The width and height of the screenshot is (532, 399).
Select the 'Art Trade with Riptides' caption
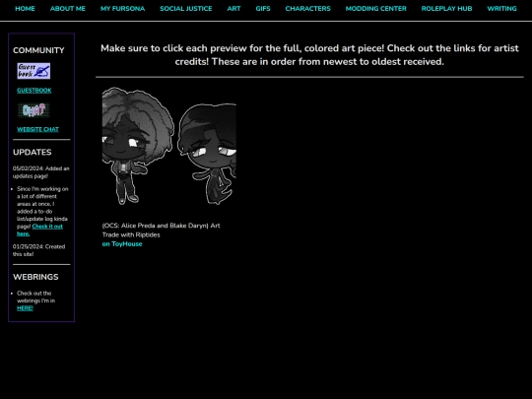162,230
